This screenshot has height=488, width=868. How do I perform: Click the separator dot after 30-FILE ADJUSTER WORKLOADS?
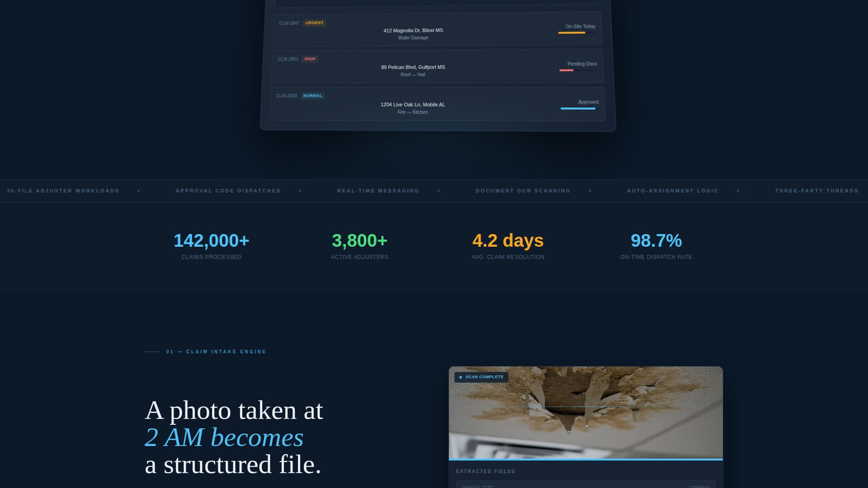click(139, 191)
